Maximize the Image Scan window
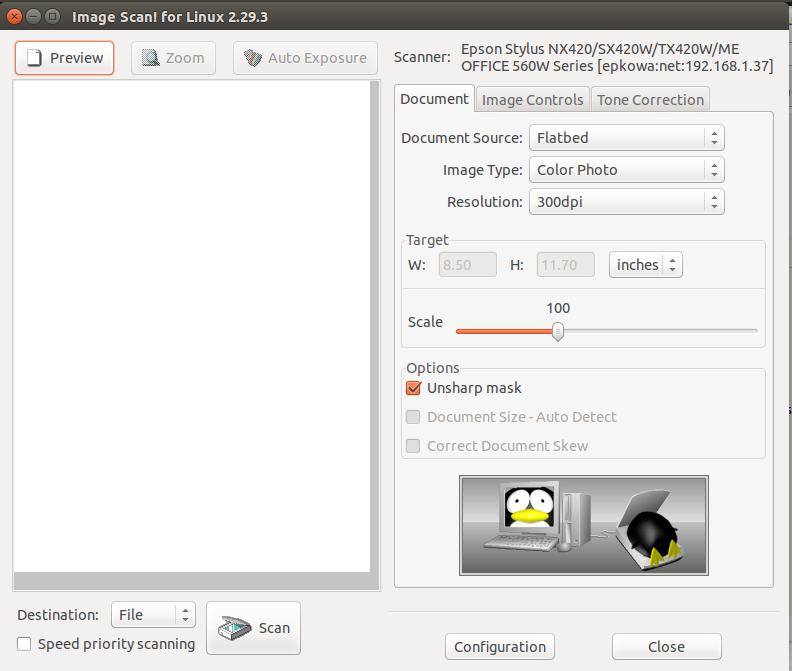This screenshot has width=792, height=671. point(52,17)
